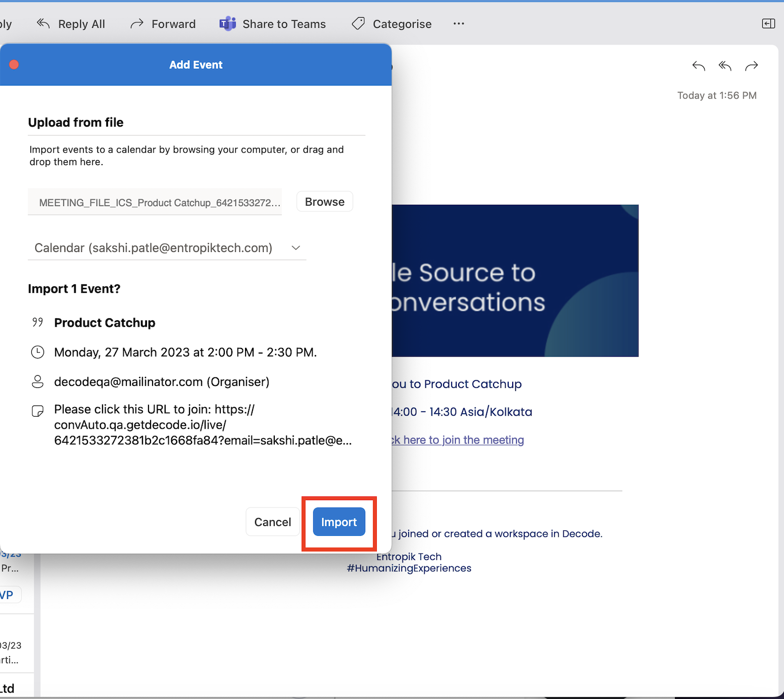Image resolution: width=784 pixels, height=699 pixels.
Task: Click the email banner image
Action: [515, 280]
